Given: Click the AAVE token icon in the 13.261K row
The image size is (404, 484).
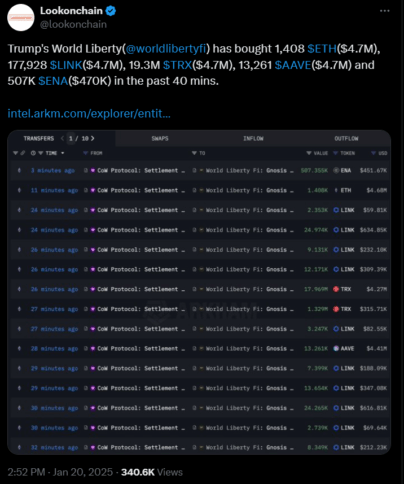Looking at the screenshot, I should pyautogui.click(x=336, y=349).
